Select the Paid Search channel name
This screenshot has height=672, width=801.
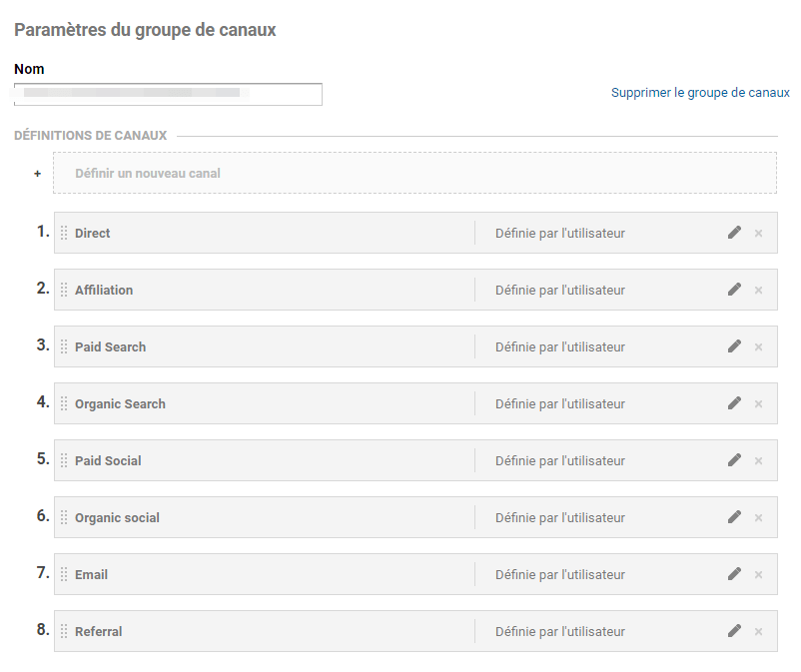pyautogui.click(x=110, y=346)
